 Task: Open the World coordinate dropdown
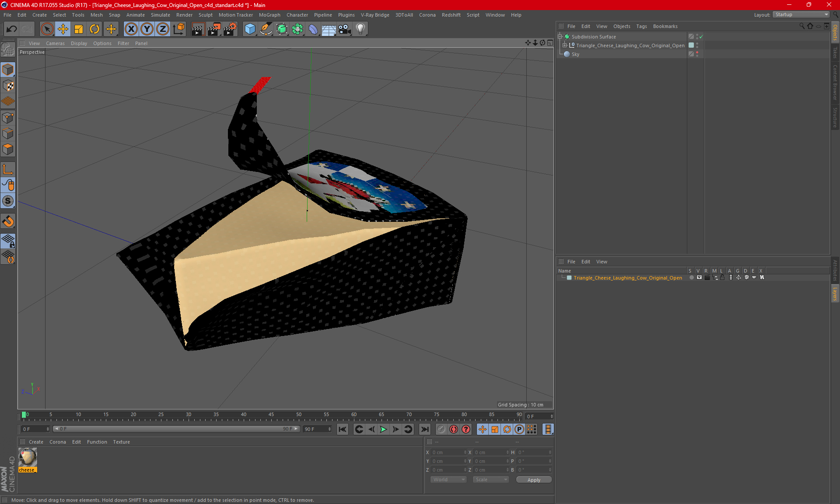tap(449, 479)
